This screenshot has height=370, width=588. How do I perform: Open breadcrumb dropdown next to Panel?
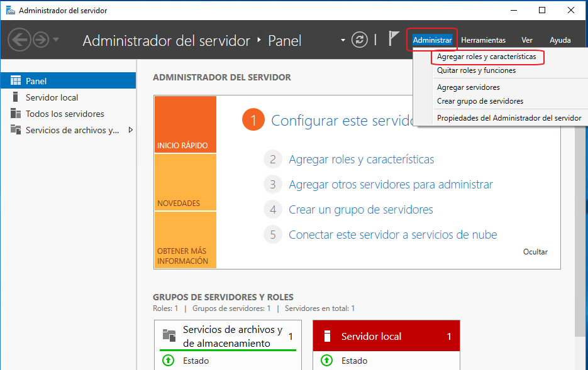coord(343,40)
